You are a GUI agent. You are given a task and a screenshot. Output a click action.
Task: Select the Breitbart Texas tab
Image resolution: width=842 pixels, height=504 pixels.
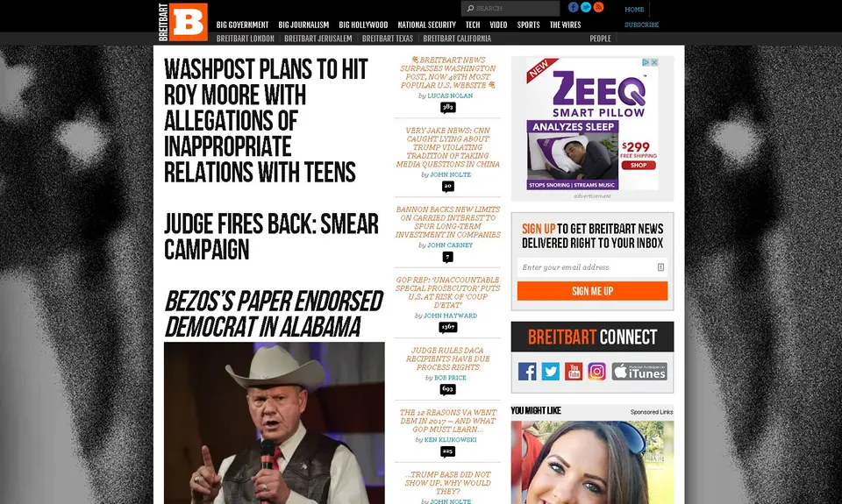click(x=387, y=39)
